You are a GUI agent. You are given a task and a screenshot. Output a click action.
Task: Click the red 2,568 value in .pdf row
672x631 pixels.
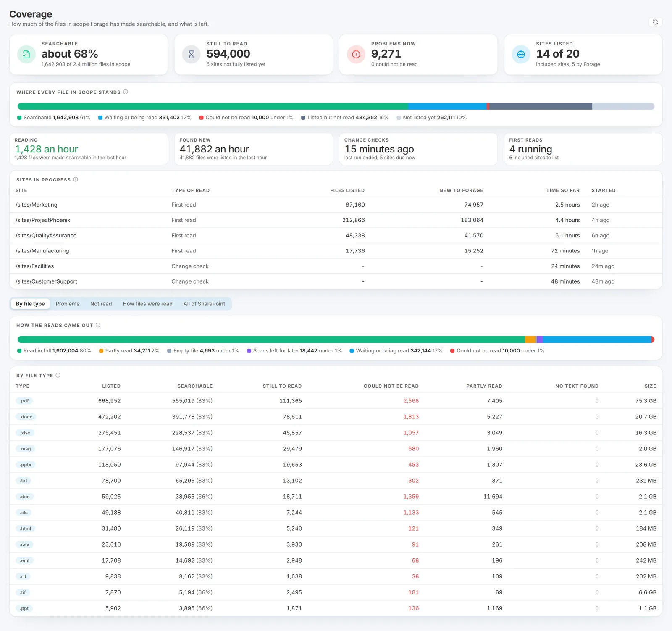[411, 401]
